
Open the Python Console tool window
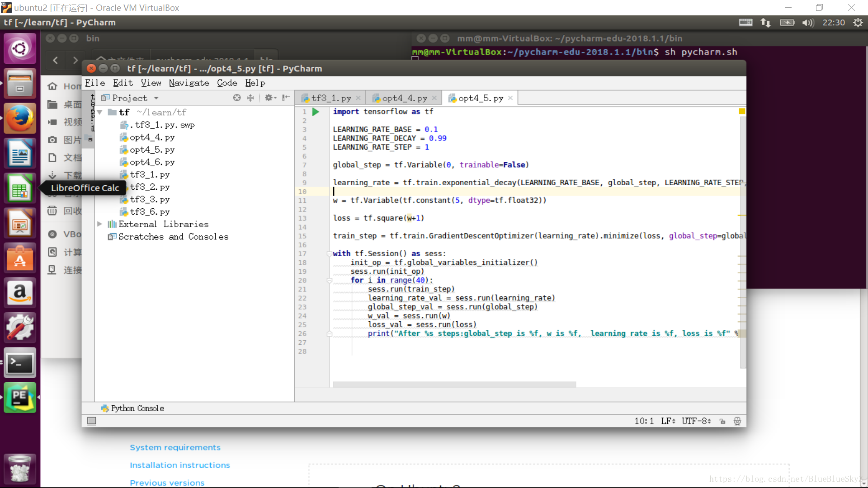[132, 408]
